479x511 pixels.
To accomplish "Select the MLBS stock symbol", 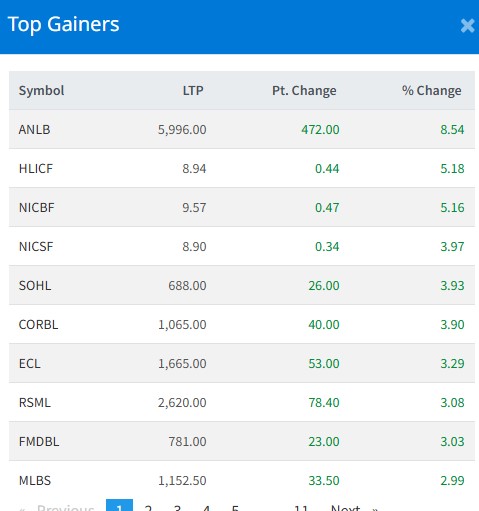I will [x=35, y=480].
